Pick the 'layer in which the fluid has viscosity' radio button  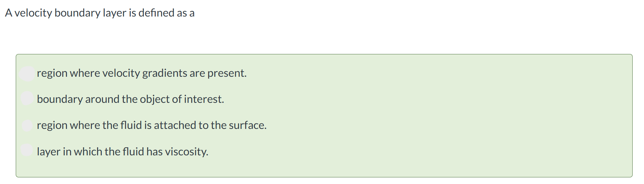[27, 150]
